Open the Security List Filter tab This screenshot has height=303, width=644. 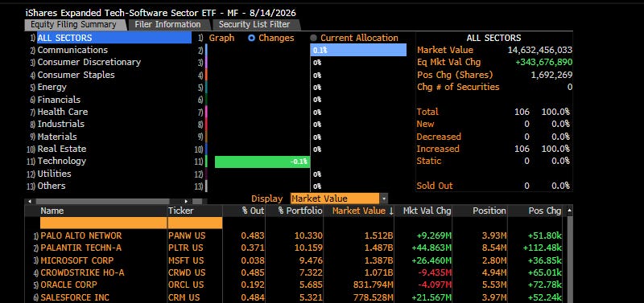tap(254, 25)
